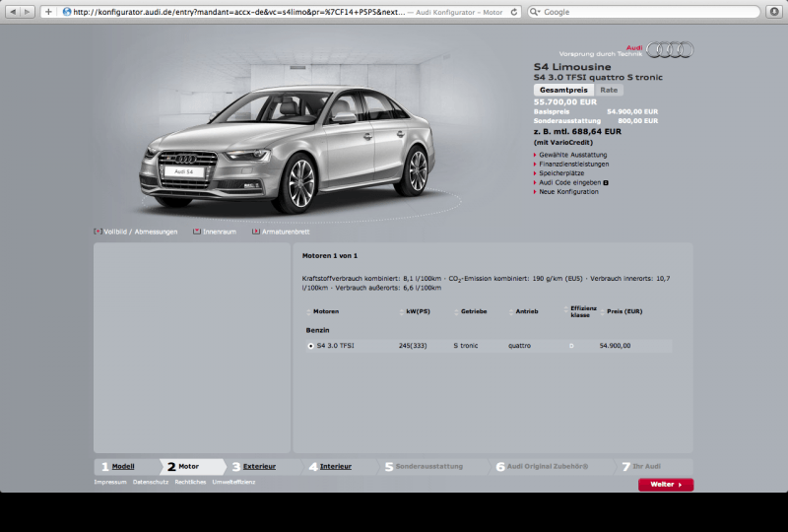Go to step 1 Modell

[x=122, y=466]
